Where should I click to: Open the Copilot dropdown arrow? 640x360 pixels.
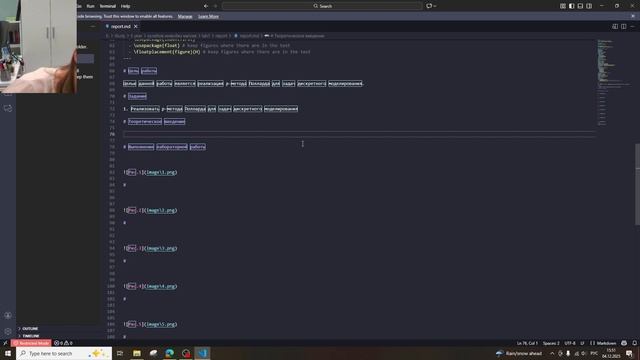tap(435, 6)
